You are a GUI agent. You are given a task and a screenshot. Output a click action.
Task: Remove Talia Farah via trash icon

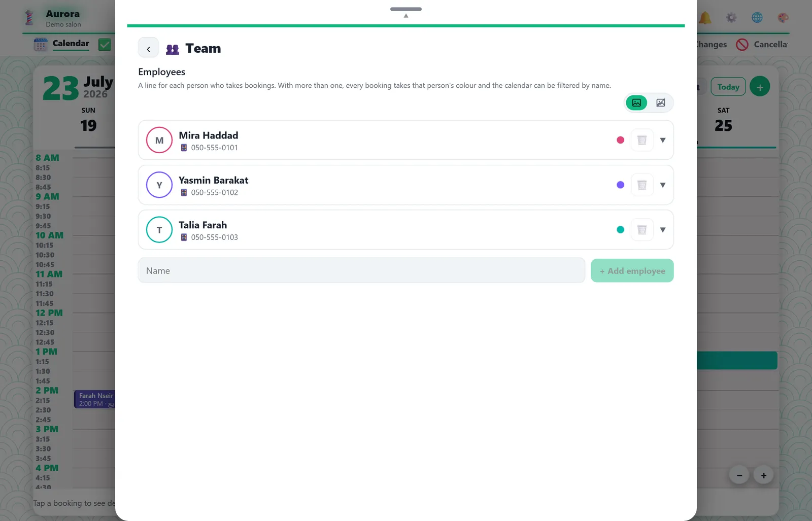click(642, 230)
